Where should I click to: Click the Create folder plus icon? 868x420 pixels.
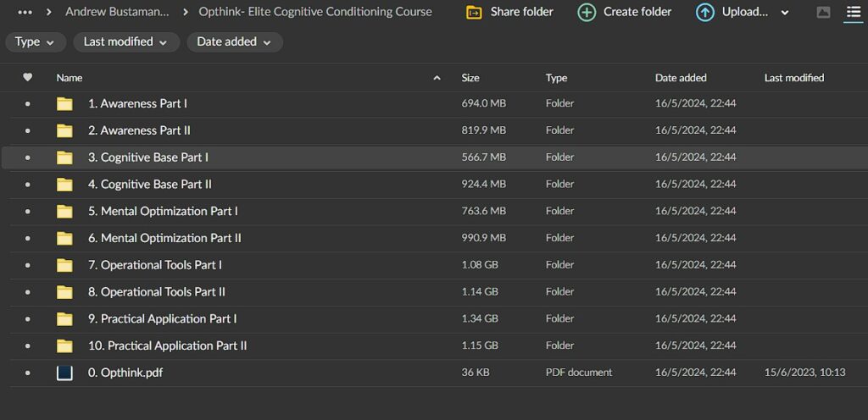(587, 13)
